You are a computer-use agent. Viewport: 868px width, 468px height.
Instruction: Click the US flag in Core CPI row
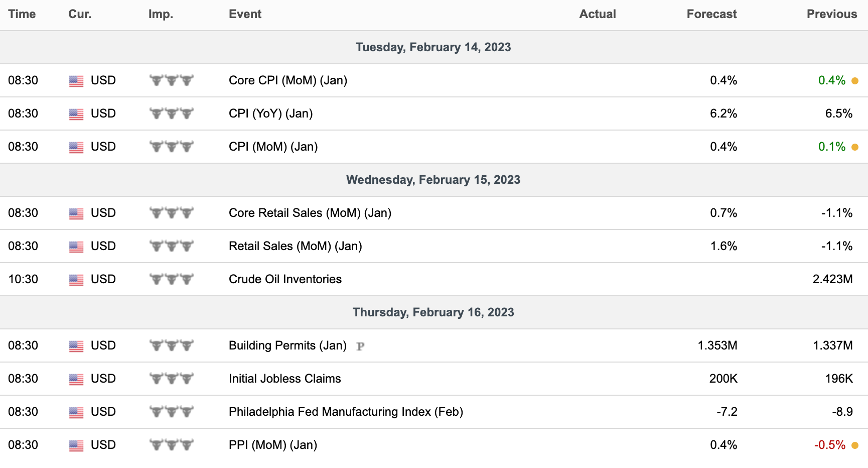point(76,81)
